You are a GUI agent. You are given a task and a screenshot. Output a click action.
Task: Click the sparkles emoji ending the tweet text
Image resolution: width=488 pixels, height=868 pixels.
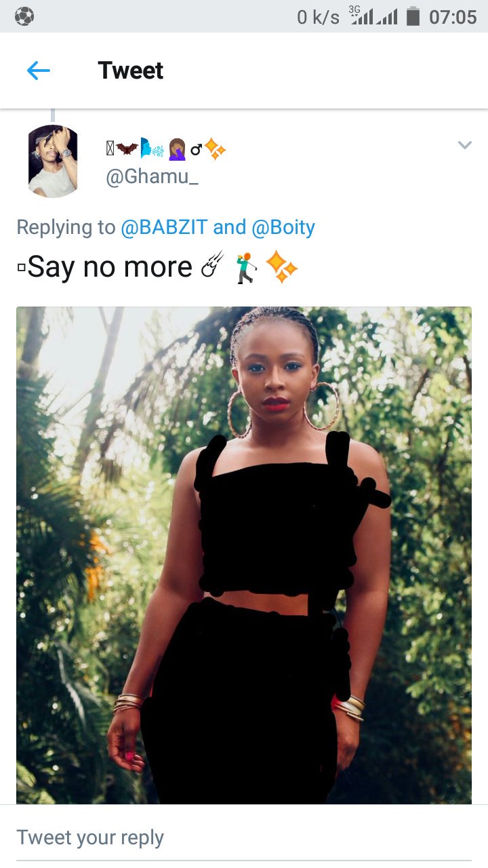point(281,267)
